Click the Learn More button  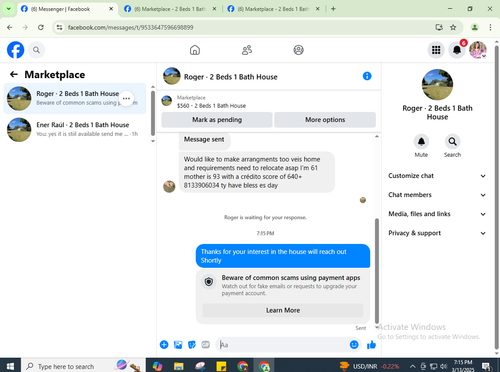[283, 310]
